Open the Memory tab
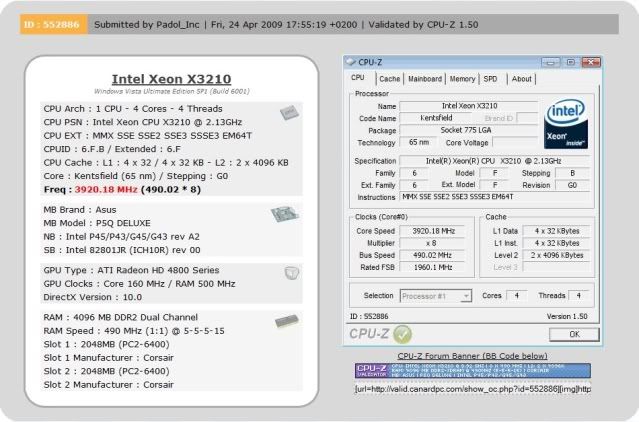This screenshot has height=422, width=639. pyautogui.click(x=463, y=79)
